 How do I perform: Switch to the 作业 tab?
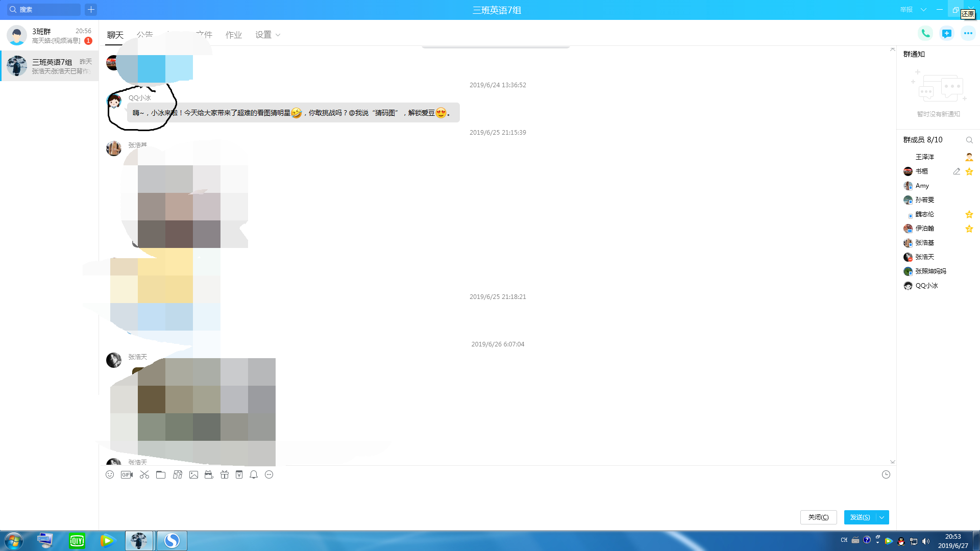[233, 35]
